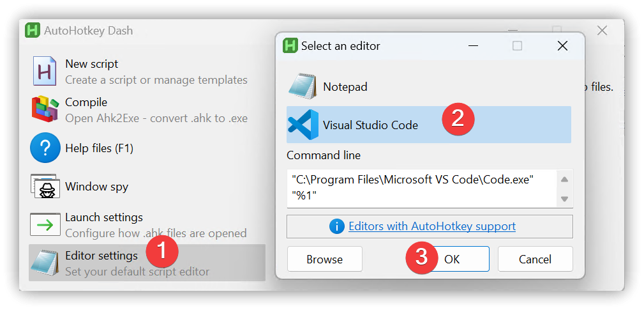Screen dimensions: 644x310
Task: Click inside the Command line text box
Action: [x=423, y=189]
